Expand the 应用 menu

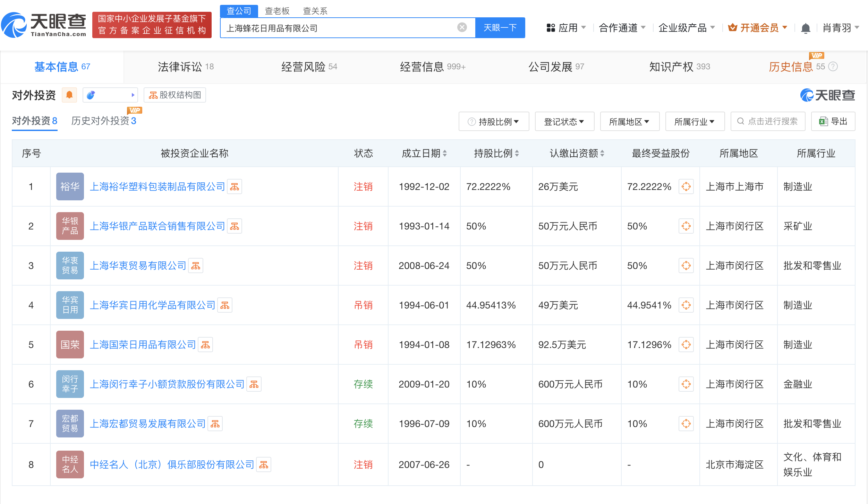tap(566, 28)
